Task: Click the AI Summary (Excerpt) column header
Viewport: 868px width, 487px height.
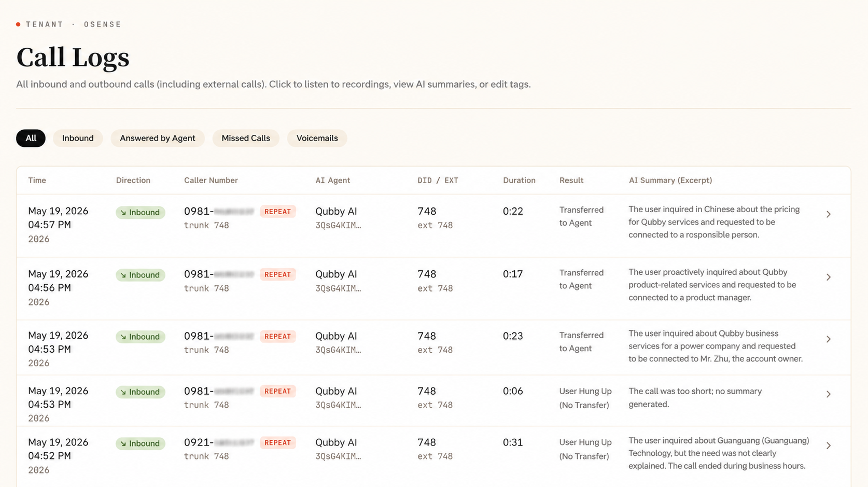Action: [x=670, y=180]
